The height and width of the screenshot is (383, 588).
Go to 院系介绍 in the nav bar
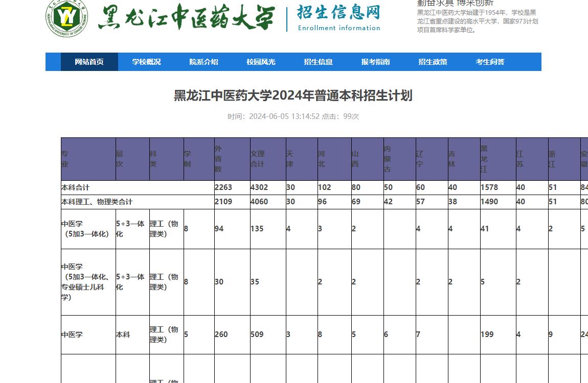pos(203,62)
